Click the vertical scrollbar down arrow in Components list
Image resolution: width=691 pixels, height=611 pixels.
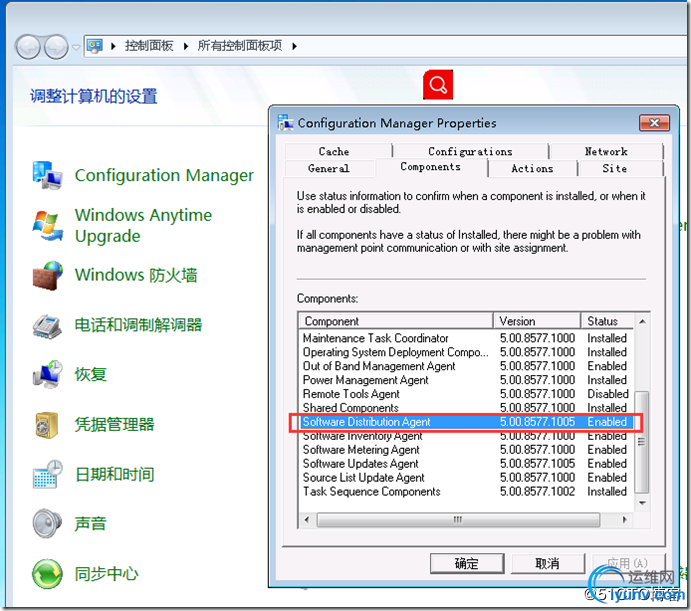(642, 503)
